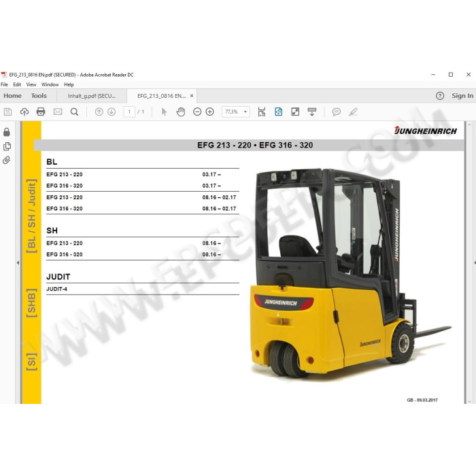Click the Jungheinrich logo in document

point(426,131)
